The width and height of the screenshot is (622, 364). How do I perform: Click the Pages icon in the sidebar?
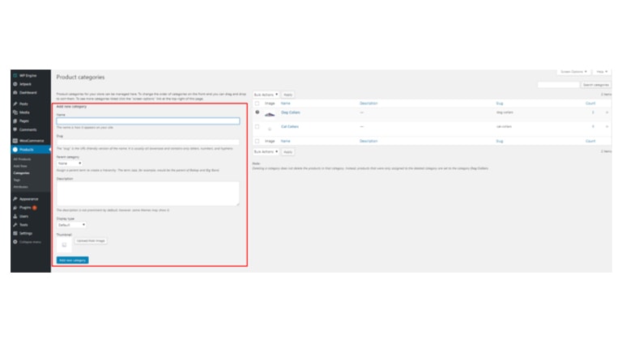click(x=15, y=121)
